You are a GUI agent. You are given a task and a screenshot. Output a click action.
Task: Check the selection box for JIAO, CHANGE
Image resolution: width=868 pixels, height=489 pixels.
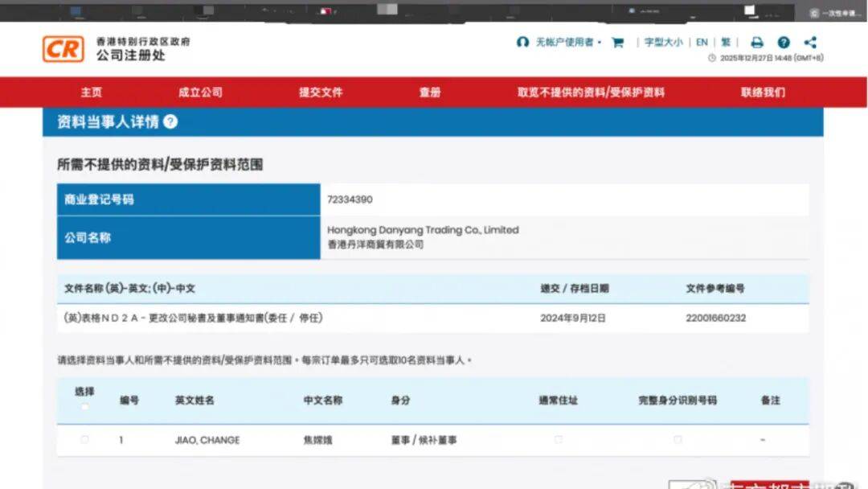[x=84, y=440]
